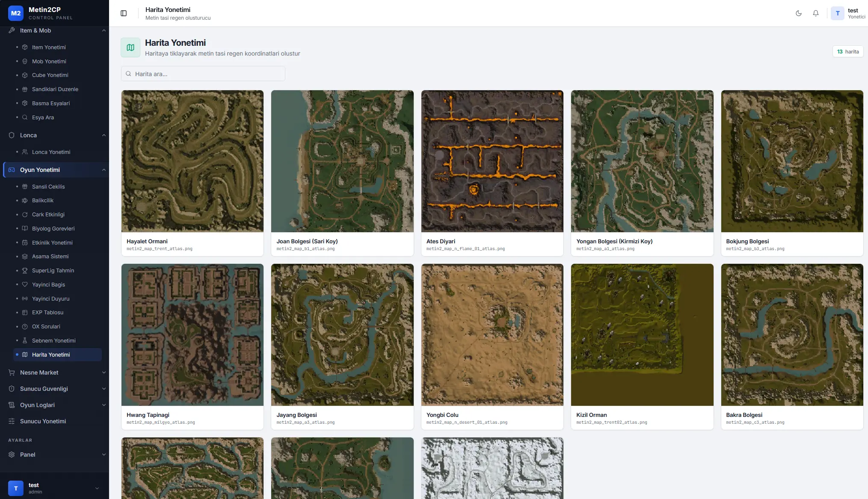
Task: Click the Basma Esyalari icon
Action: tap(25, 103)
